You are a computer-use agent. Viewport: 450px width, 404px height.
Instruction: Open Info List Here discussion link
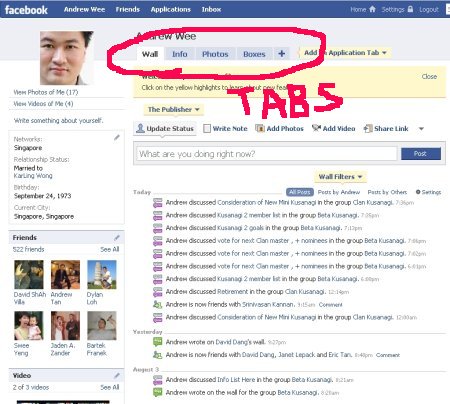tap(236, 380)
